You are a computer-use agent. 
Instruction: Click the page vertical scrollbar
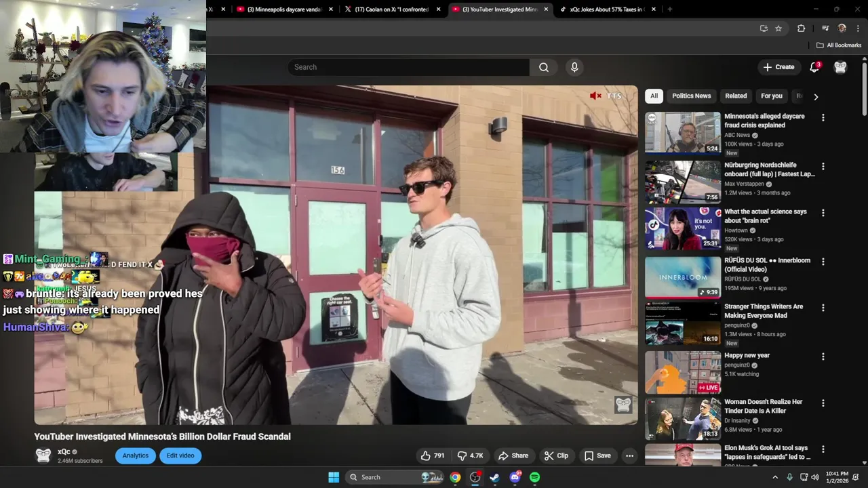[865, 88]
